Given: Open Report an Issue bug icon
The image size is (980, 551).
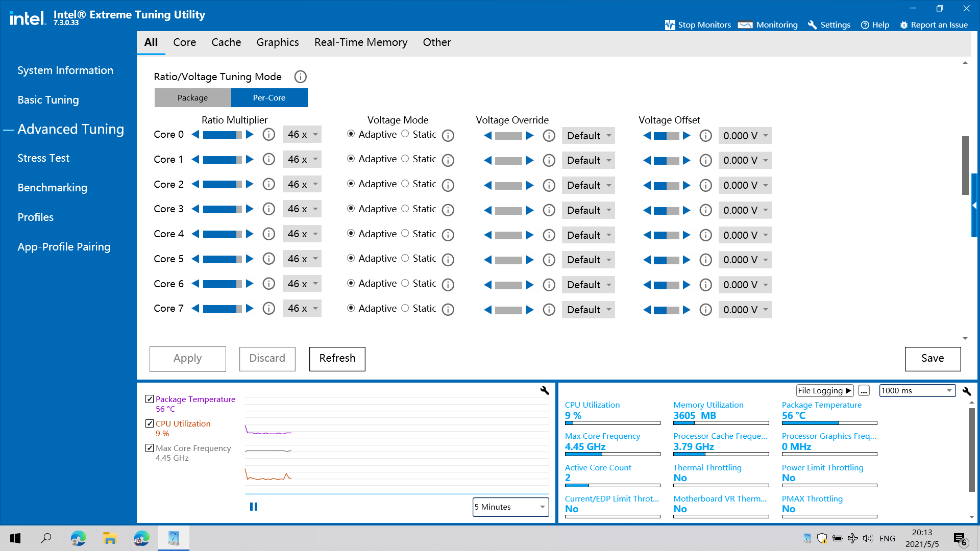Looking at the screenshot, I should [904, 25].
